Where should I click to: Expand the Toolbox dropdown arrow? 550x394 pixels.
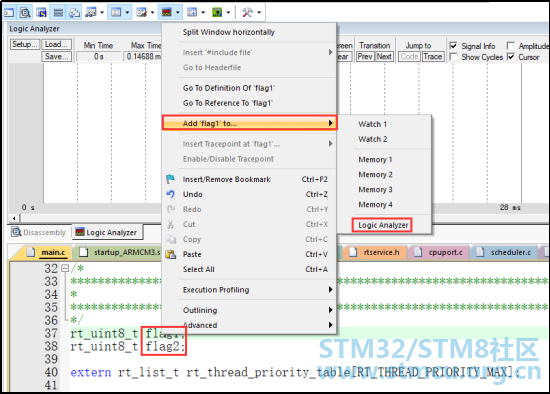[x=259, y=13]
